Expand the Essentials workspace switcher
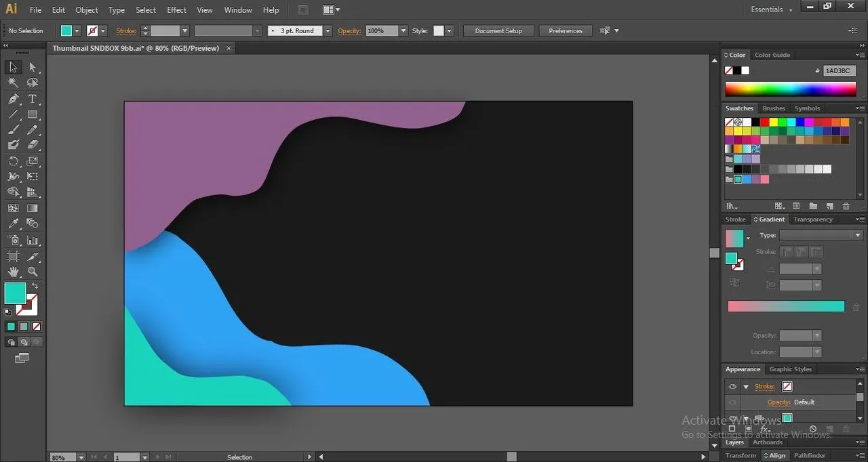This screenshot has height=462, width=868. [x=772, y=9]
